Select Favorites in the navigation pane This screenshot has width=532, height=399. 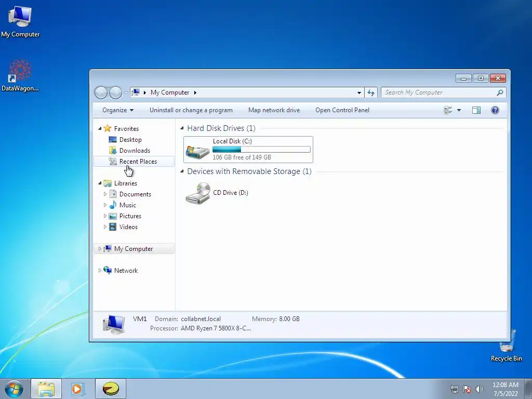(x=126, y=129)
